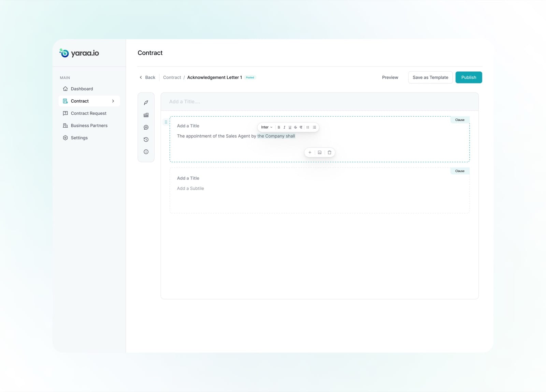Save the clause with the disk icon
546x392 pixels.
pyautogui.click(x=319, y=153)
